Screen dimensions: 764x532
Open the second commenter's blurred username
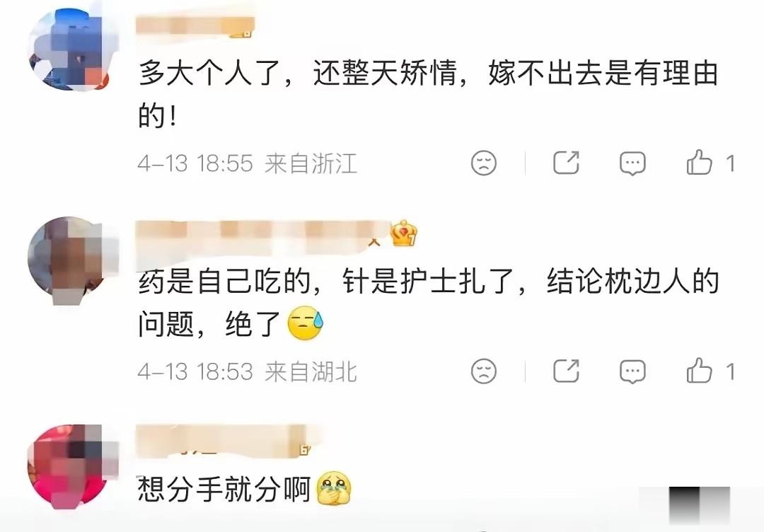pyautogui.click(x=262, y=234)
